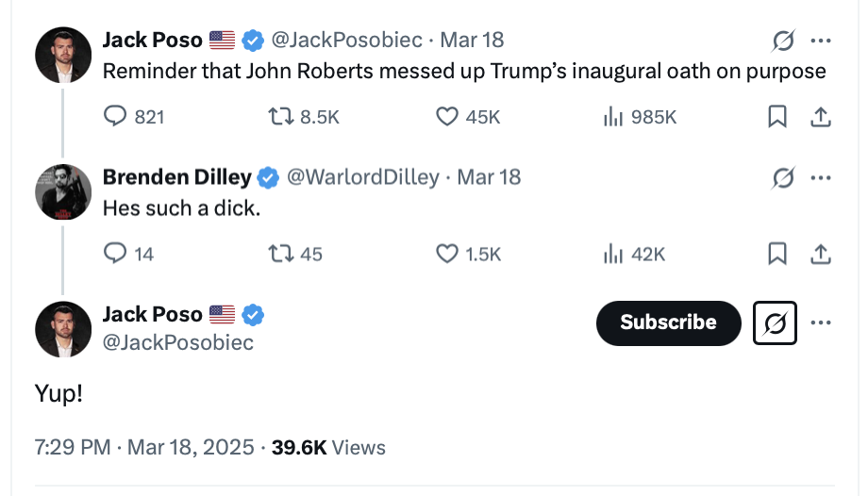Viewport: 868px width, 496px height.
Task: Click the Subscribe button
Action: (668, 323)
